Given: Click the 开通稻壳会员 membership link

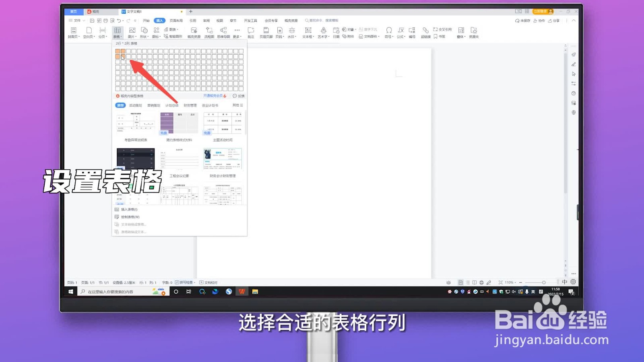Looking at the screenshot, I should tap(215, 96).
